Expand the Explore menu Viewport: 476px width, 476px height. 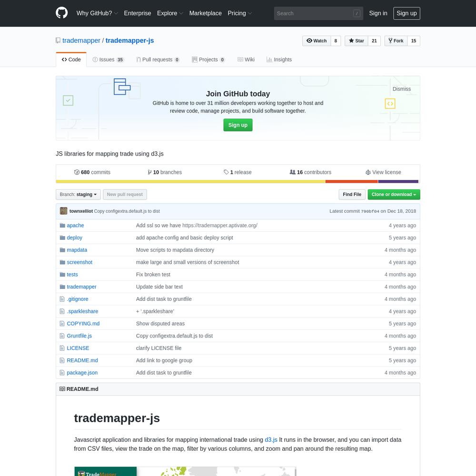170,13
